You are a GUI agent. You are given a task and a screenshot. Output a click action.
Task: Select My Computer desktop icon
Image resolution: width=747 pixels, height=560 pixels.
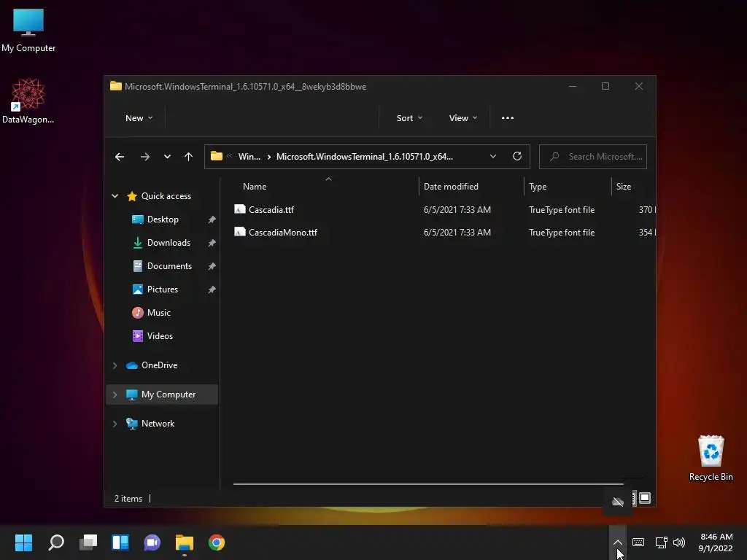coord(28,31)
